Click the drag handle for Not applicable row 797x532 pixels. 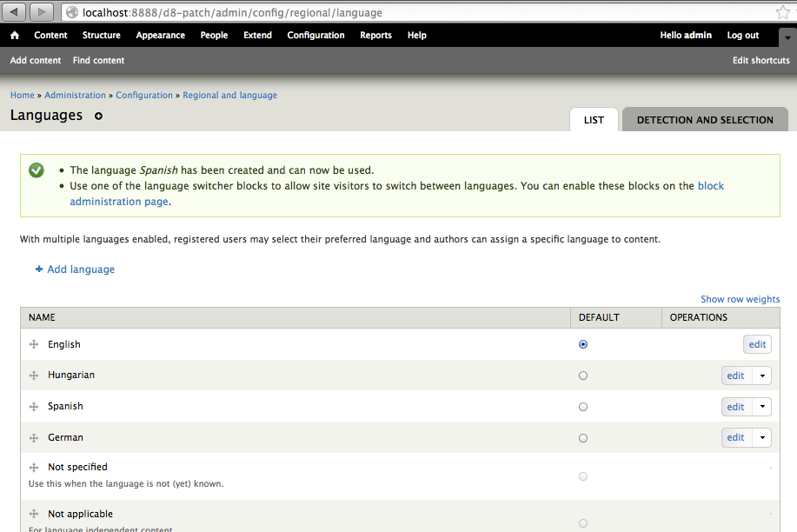point(34,515)
